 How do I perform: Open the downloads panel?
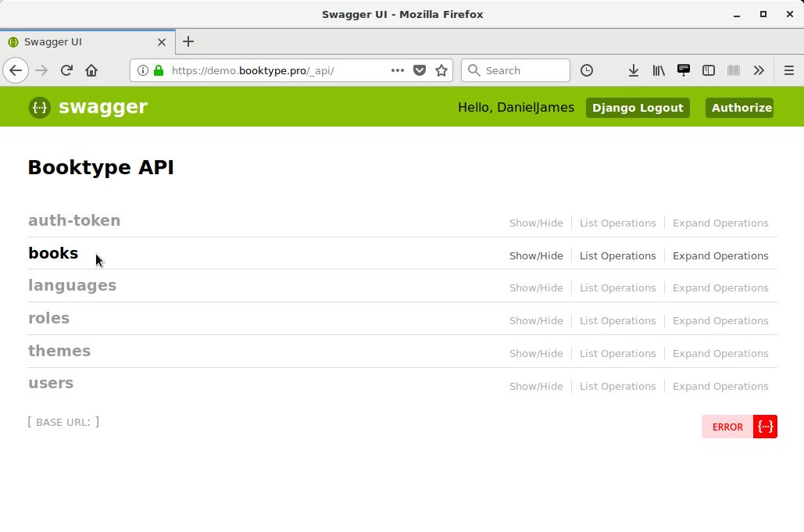point(634,70)
